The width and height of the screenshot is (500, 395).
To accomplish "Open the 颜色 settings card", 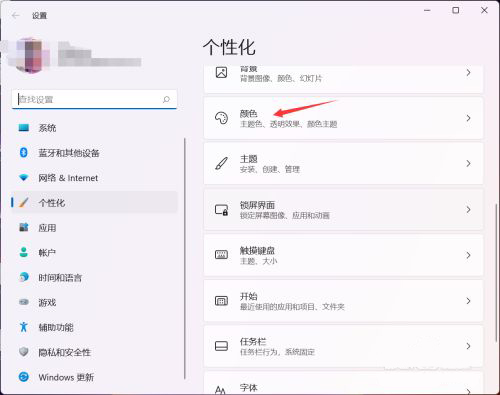I will click(x=343, y=118).
